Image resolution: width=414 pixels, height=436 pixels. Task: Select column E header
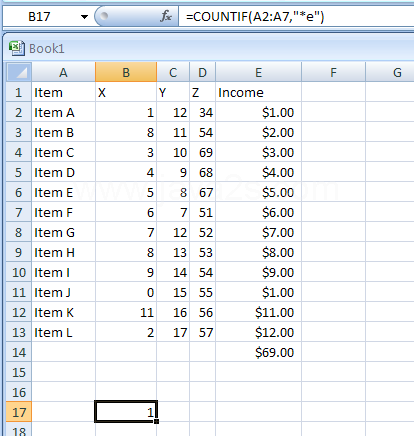coord(258,72)
